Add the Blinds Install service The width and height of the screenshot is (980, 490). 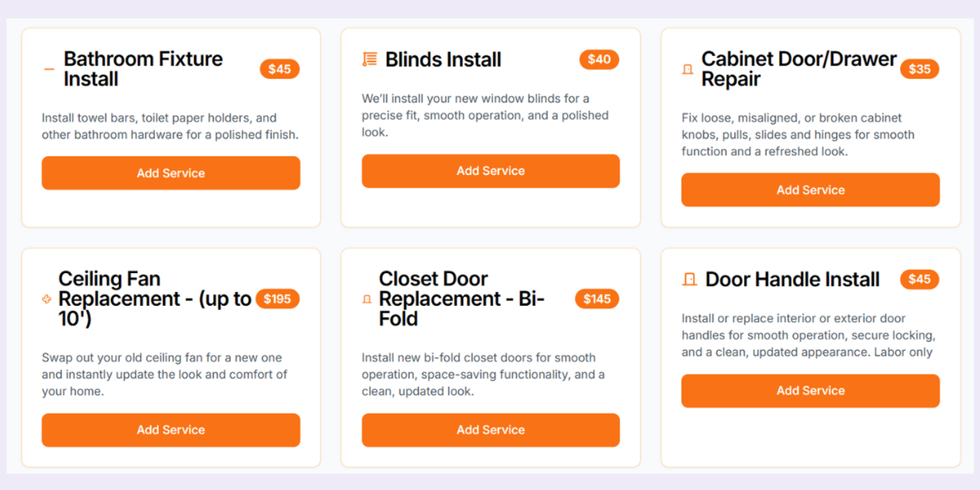pyautogui.click(x=490, y=171)
